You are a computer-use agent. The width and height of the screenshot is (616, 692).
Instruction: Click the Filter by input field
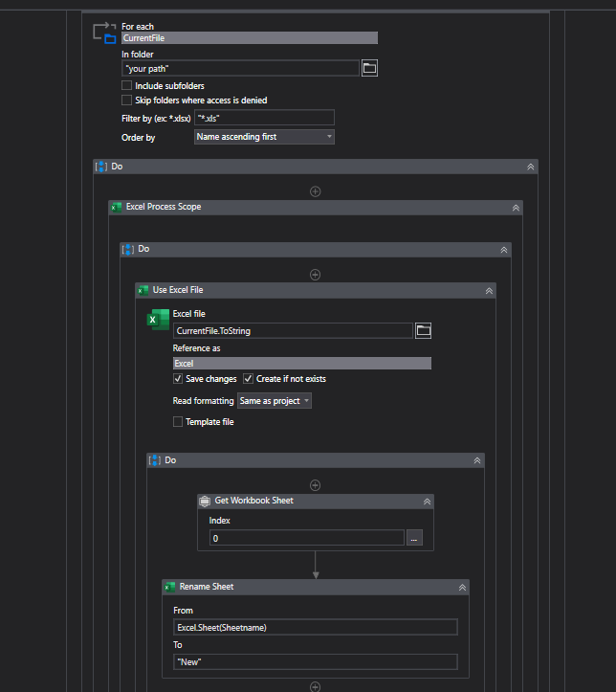click(264, 118)
